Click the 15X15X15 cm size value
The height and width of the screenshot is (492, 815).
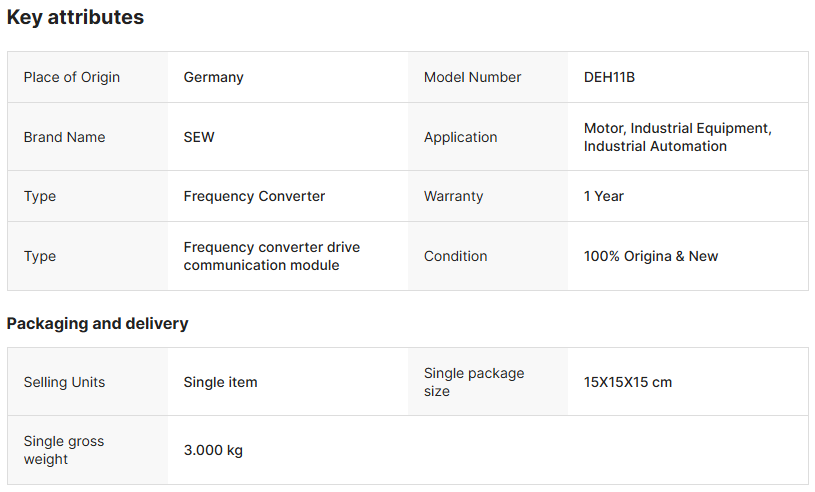point(627,382)
